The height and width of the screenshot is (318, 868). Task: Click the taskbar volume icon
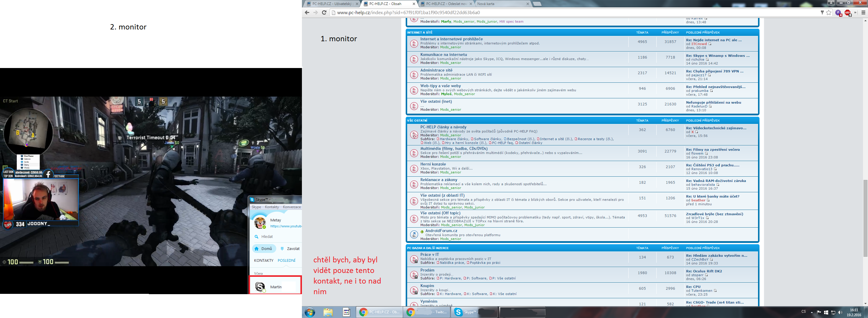coord(840,312)
